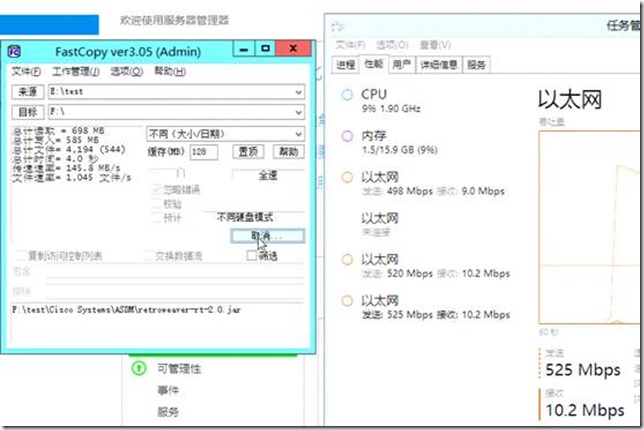Viewport: 644px width, 430px height.
Task: Click the speed slider handle near 全速
Action: (180, 173)
